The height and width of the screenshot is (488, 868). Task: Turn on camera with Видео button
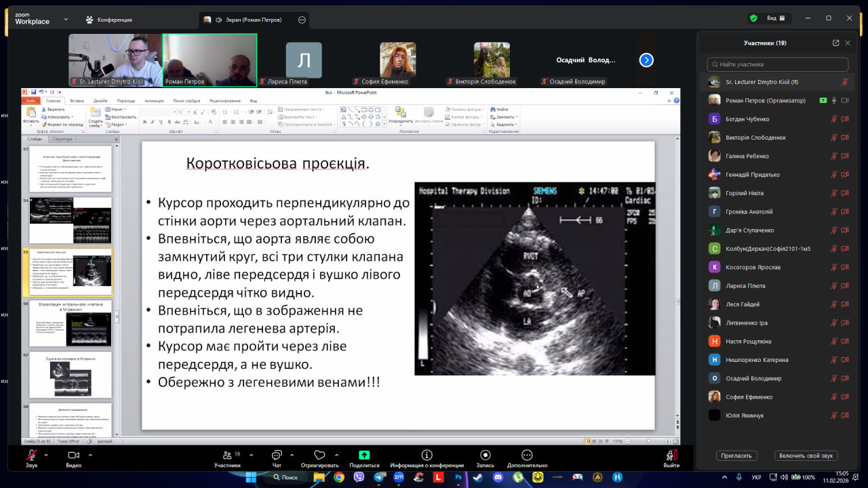73,455
